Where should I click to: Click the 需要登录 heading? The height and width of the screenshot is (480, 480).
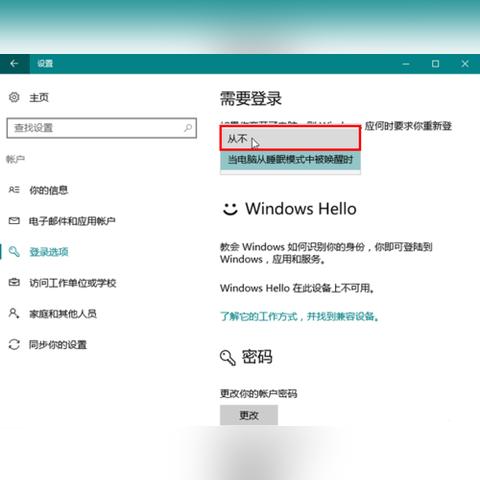[x=251, y=98]
